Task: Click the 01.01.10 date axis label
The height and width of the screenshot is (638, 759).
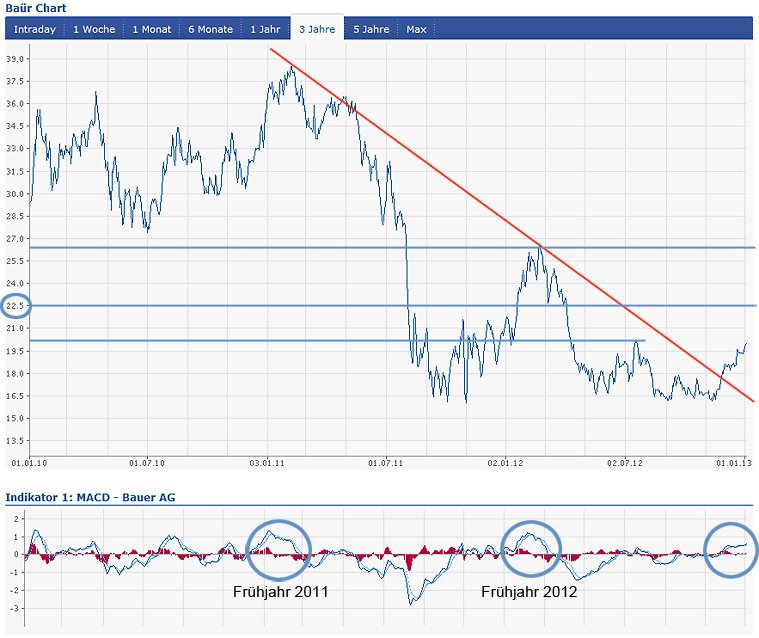Action: tap(29, 463)
